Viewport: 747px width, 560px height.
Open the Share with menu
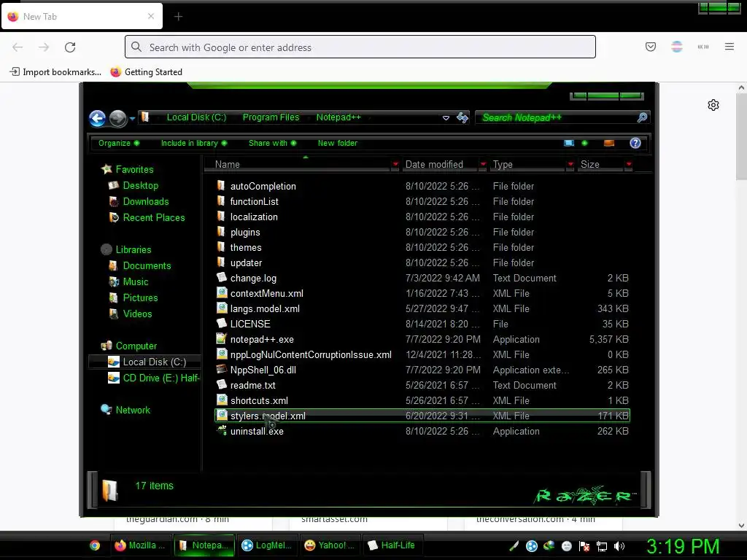[273, 143]
